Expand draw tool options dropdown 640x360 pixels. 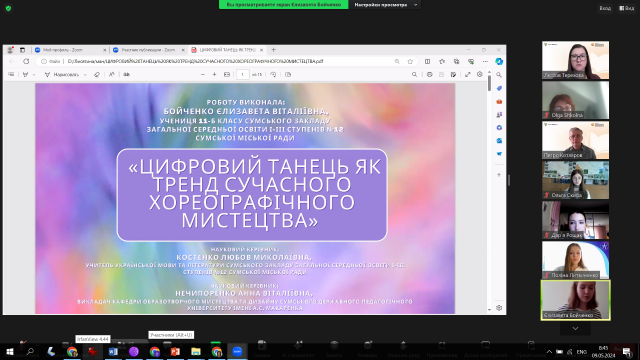click(85, 75)
